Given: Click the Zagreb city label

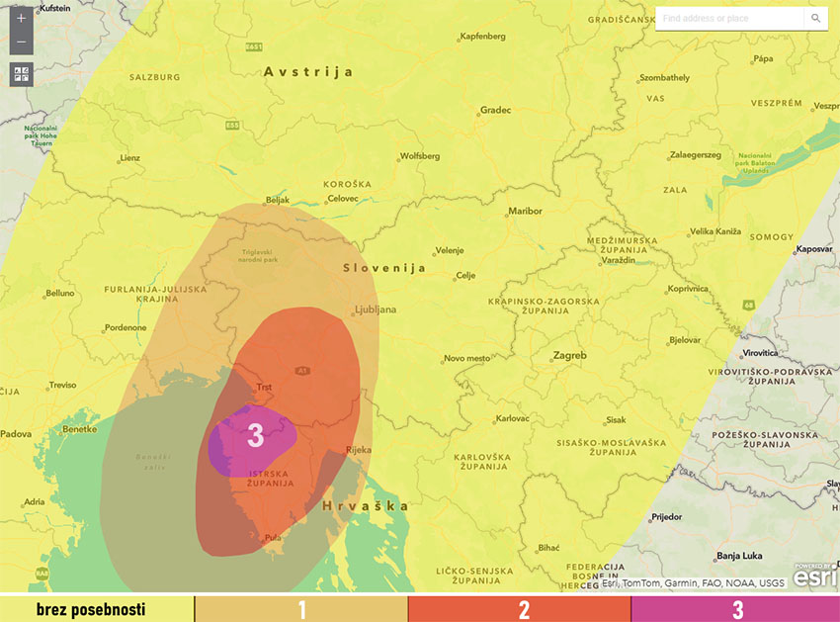Looking at the screenshot, I should (x=569, y=356).
